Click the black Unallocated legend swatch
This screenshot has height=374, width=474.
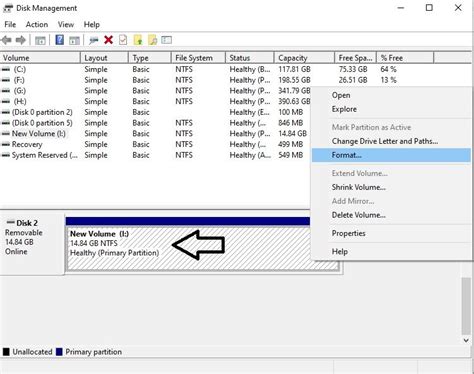click(x=6, y=352)
